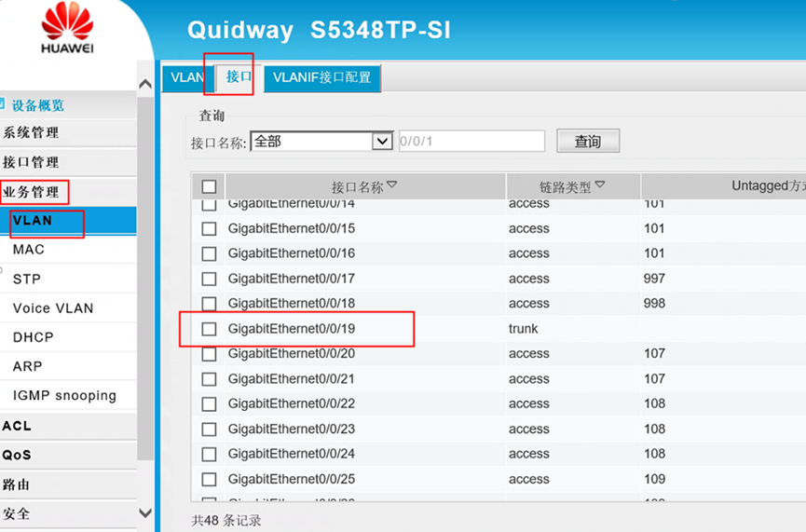Screen dimensions: 806x532
Task: Click the Untagged column header
Action: point(723,186)
